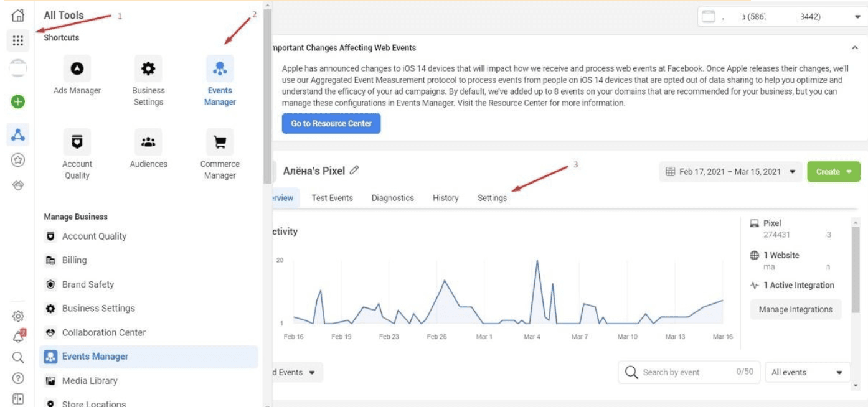This screenshot has height=407, width=868.
Task: Switch to the Test Events tab
Action: click(x=332, y=198)
